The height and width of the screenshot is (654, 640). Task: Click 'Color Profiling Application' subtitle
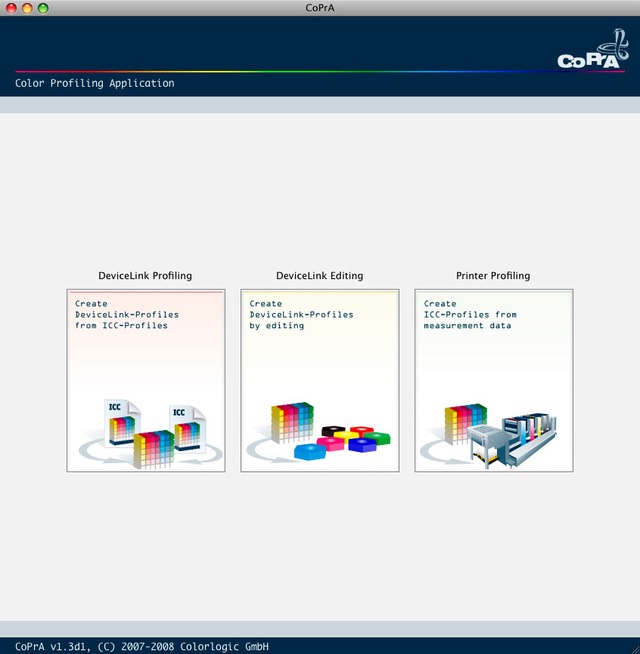click(x=95, y=83)
